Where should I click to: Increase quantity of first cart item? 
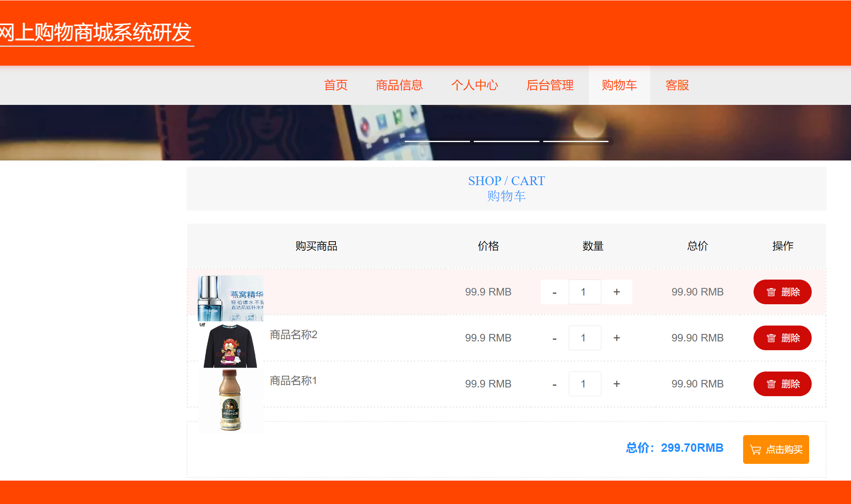pyautogui.click(x=616, y=292)
